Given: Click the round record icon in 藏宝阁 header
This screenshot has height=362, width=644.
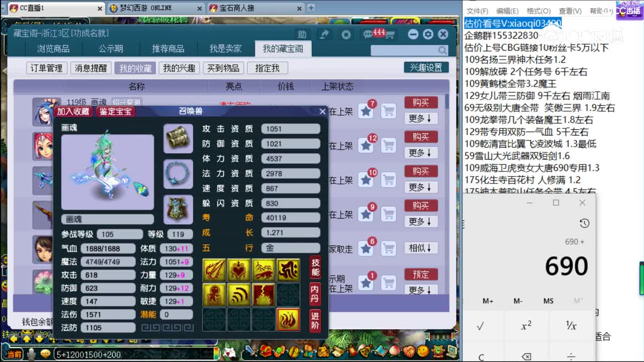Looking at the screenshot, I should [346, 34].
